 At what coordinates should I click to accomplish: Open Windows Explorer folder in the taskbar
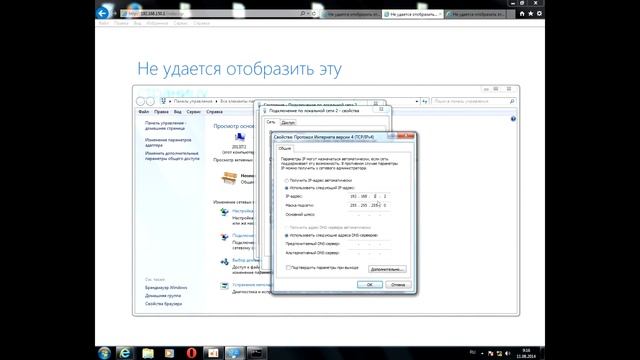[148, 353]
